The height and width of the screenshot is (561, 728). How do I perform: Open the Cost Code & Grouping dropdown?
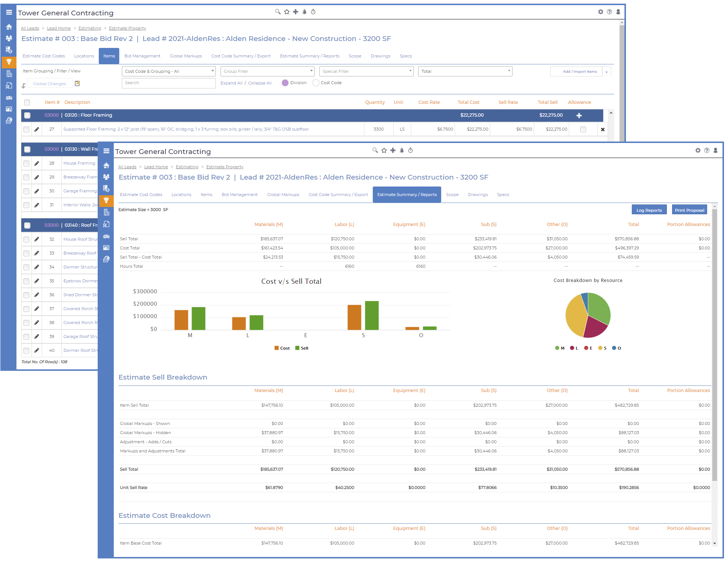168,71
